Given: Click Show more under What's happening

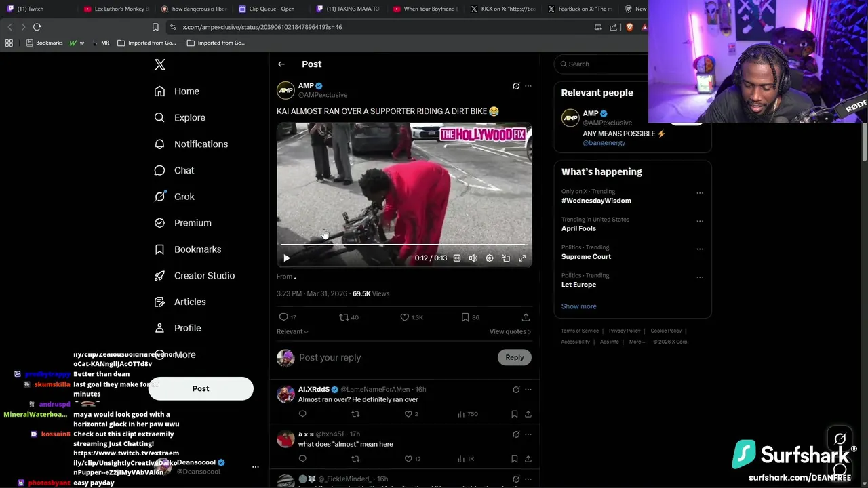Looking at the screenshot, I should [578, 306].
